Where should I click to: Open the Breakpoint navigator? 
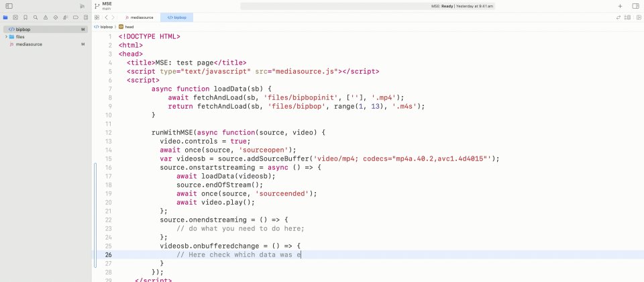click(76, 17)
